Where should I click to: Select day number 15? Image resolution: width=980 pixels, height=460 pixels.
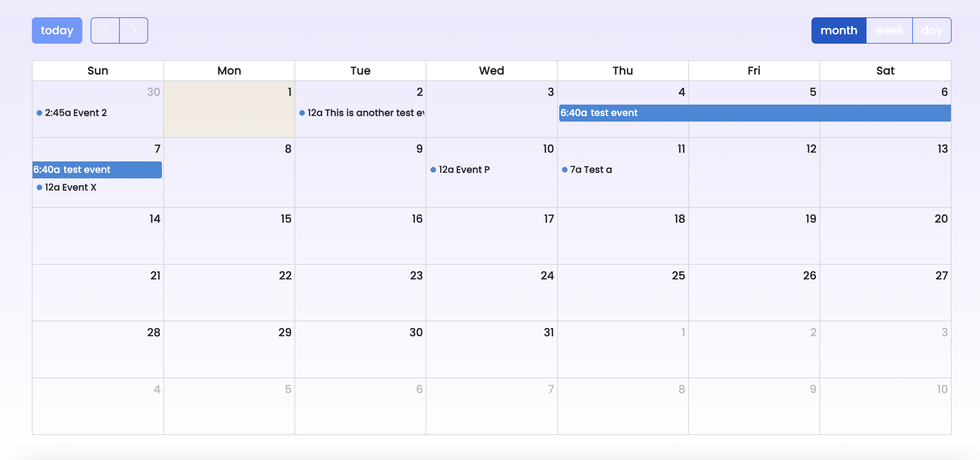coord(286,219)
